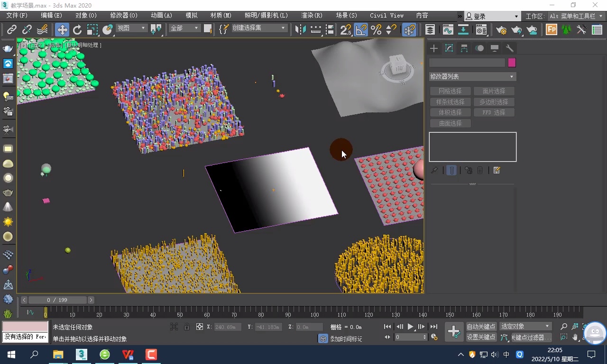The image size is (607, 364).
Task: Toggle the Percent Snap button
Action: (x=376, y=30)
